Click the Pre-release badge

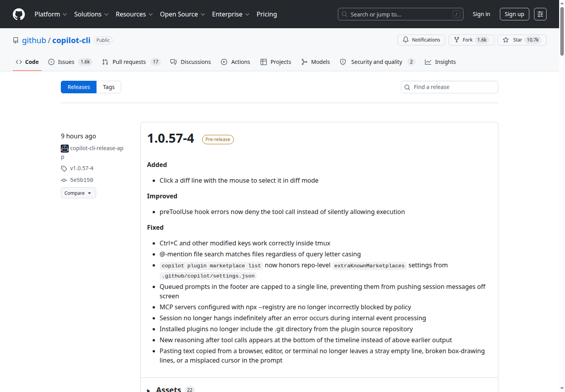pos(218,140)
